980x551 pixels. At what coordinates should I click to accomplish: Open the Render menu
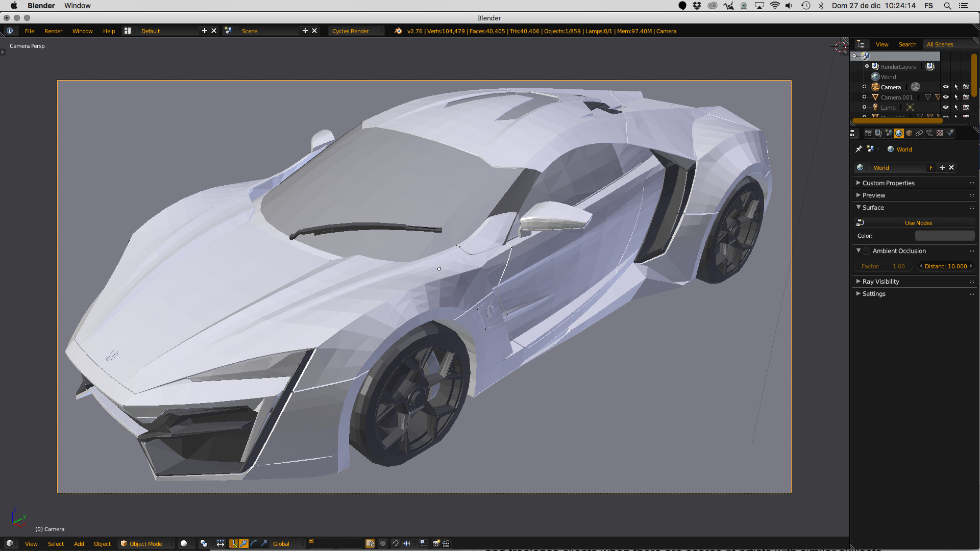tap(53, 31)
